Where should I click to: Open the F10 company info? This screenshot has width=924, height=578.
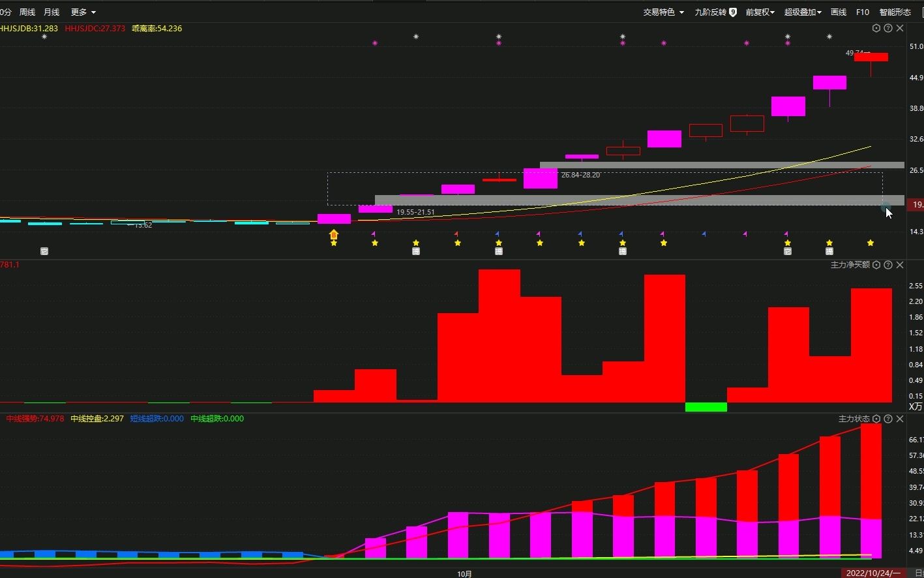pos(863,12)
